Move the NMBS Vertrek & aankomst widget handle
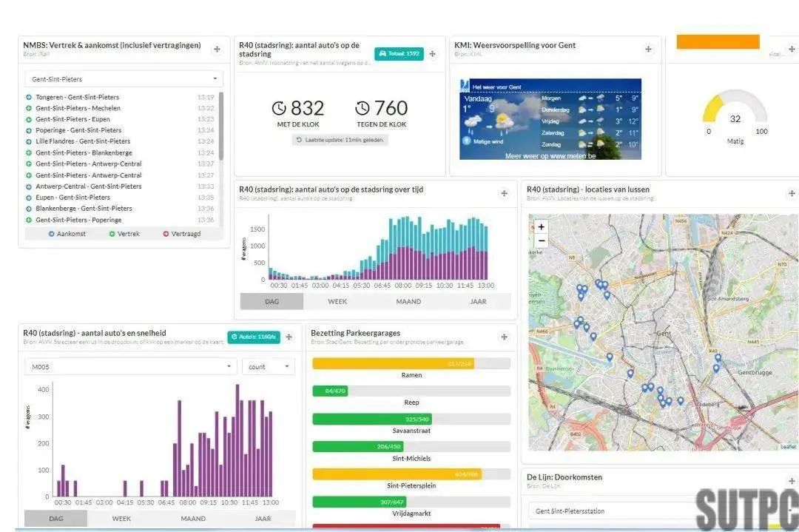Image resolution: width=799 pixels, height=532 pixels. point(217,50)
